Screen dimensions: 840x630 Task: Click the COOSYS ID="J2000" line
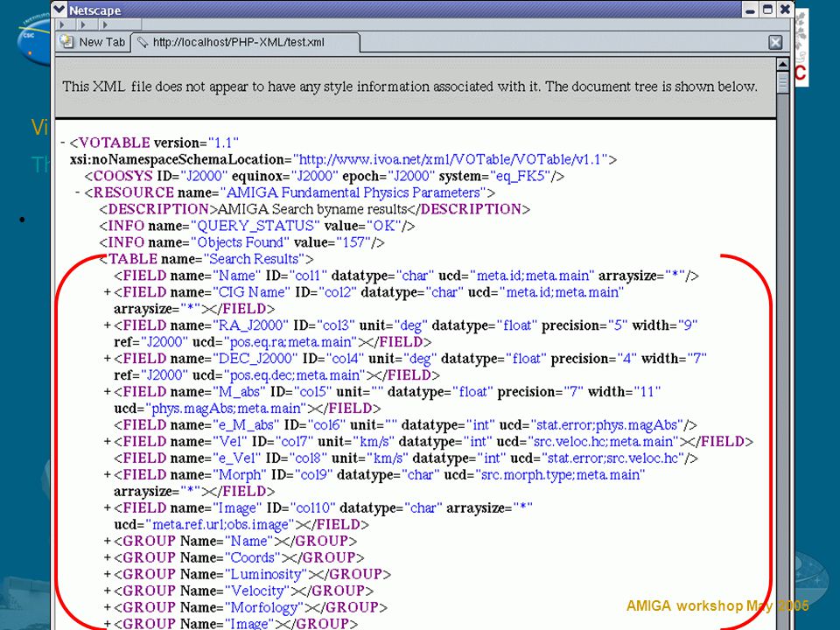click(x=324, y=176)
